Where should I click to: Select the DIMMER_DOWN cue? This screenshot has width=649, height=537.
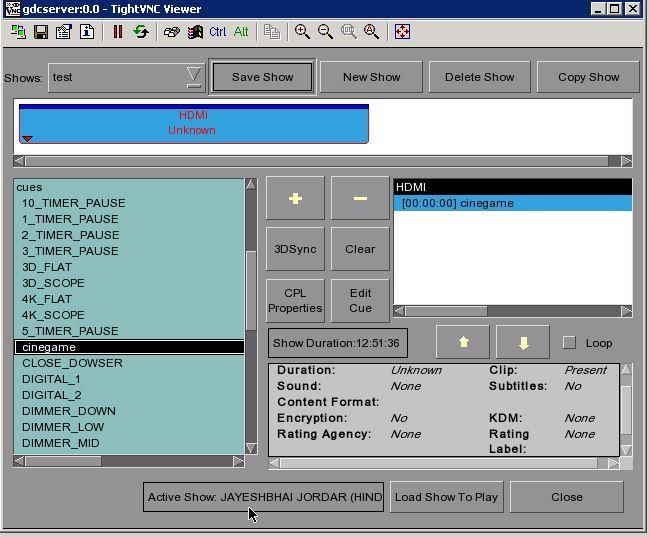pyautogui.click(x=129, y=411)
